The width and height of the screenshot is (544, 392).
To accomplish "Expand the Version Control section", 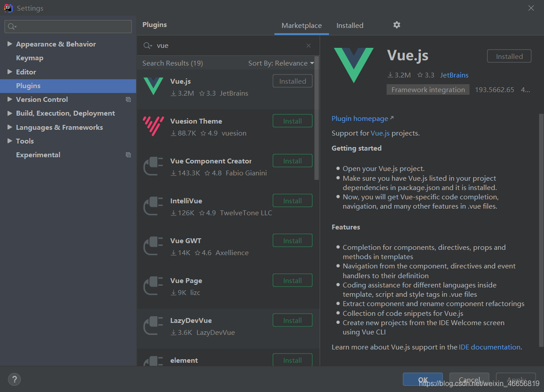I will (x=10, y=99).
